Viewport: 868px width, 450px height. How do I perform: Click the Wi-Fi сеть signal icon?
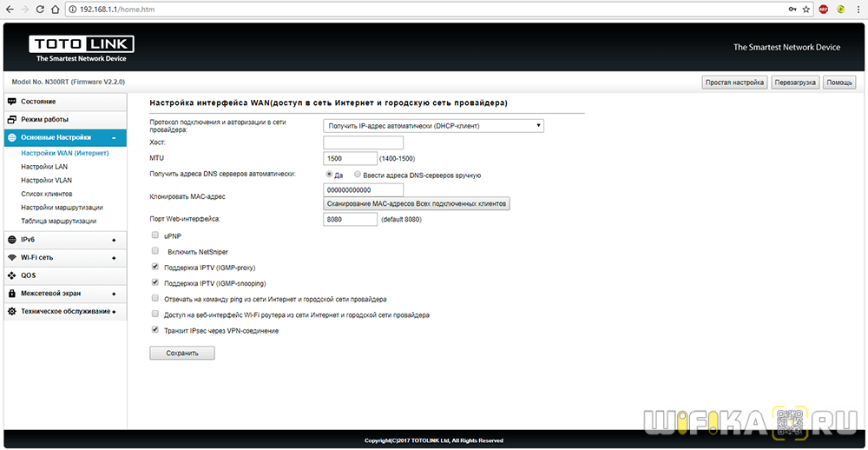tap(12, 257)
